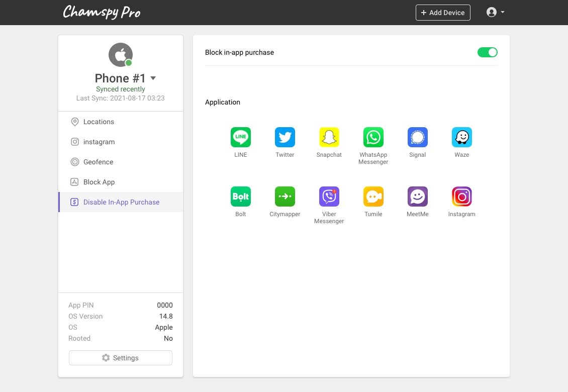Select the Tumile app icon
This screenshot has width=568, height=392.
click(x=373, y=197)
